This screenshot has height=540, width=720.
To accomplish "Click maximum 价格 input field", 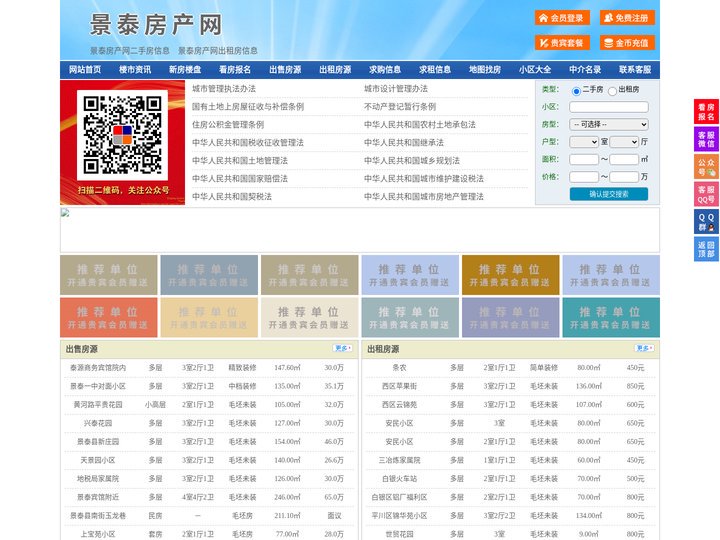I will pos(624,177).
